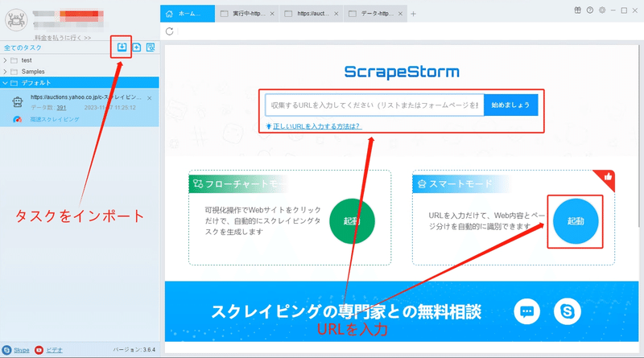Close the https://auct tab

pos(336,14)
